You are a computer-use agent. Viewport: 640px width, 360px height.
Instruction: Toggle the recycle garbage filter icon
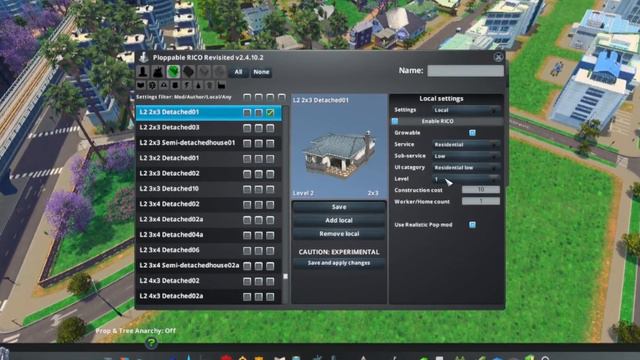point(164,85)
